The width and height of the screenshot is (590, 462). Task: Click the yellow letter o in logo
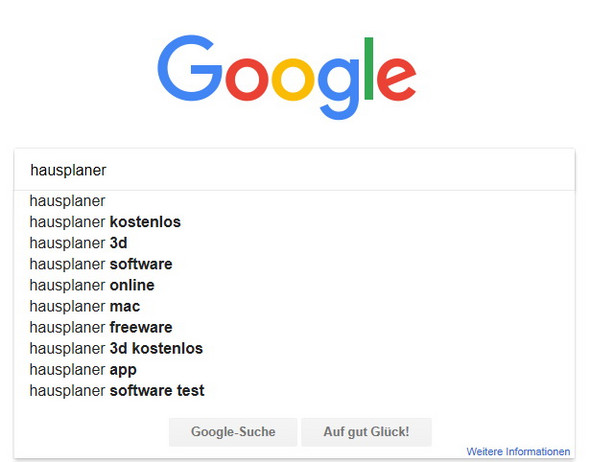(x=293, y=80)
